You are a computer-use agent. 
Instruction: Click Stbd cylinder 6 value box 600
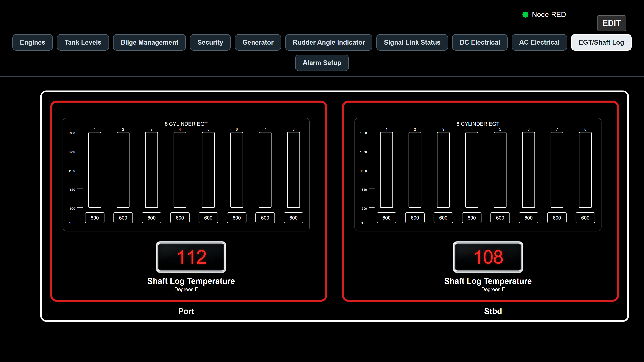tap(528, 218)
